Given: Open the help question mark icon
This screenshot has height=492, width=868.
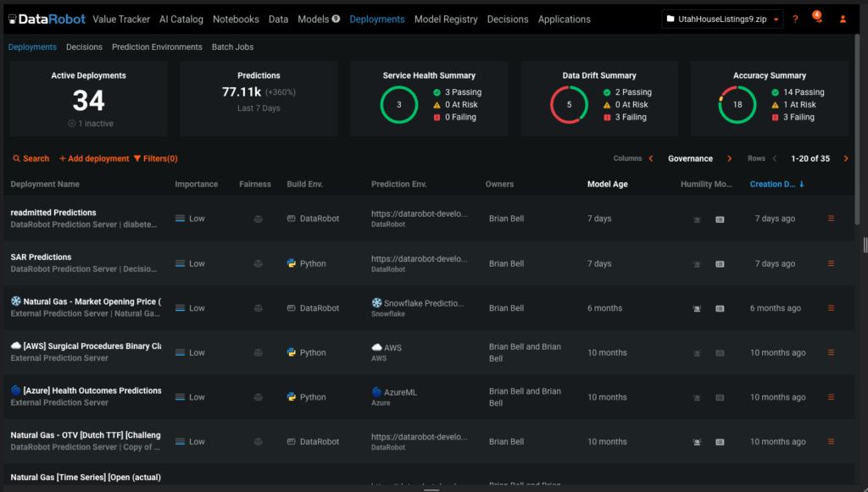Looking at the screenshot, I should point(795,19).
